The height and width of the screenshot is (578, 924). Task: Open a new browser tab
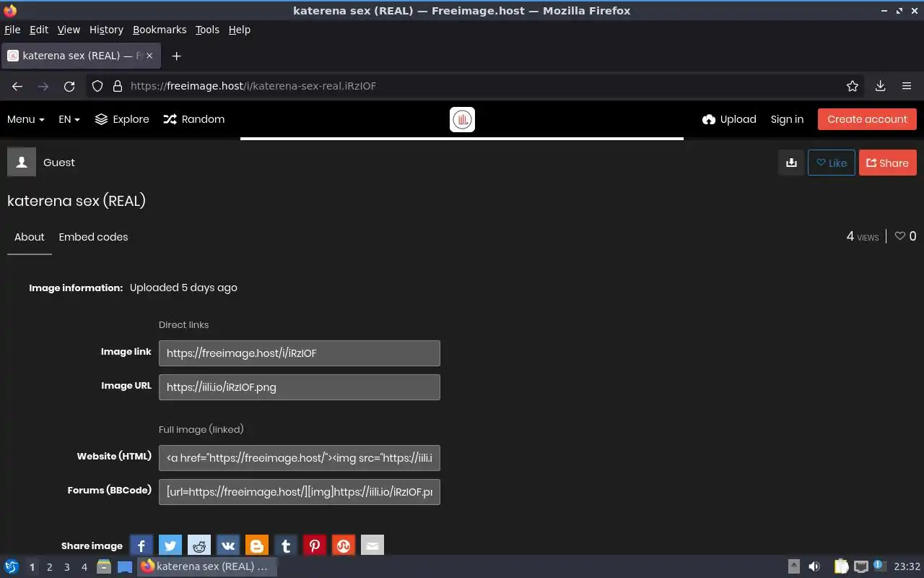[176, 56]
